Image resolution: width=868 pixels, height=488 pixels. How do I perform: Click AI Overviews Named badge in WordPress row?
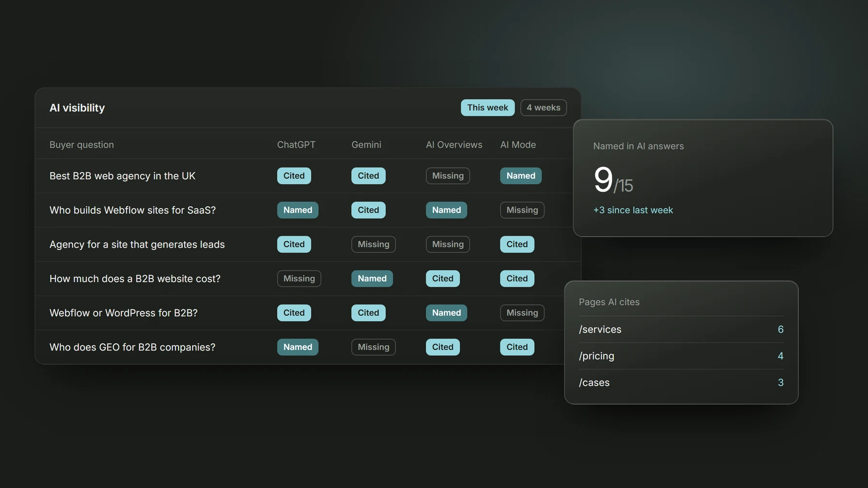point(446,313)
